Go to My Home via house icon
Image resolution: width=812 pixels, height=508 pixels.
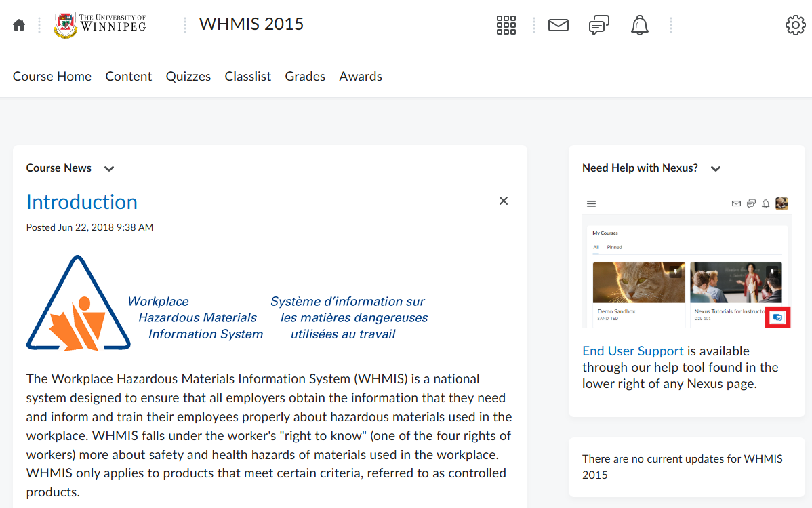pos(19,25)
